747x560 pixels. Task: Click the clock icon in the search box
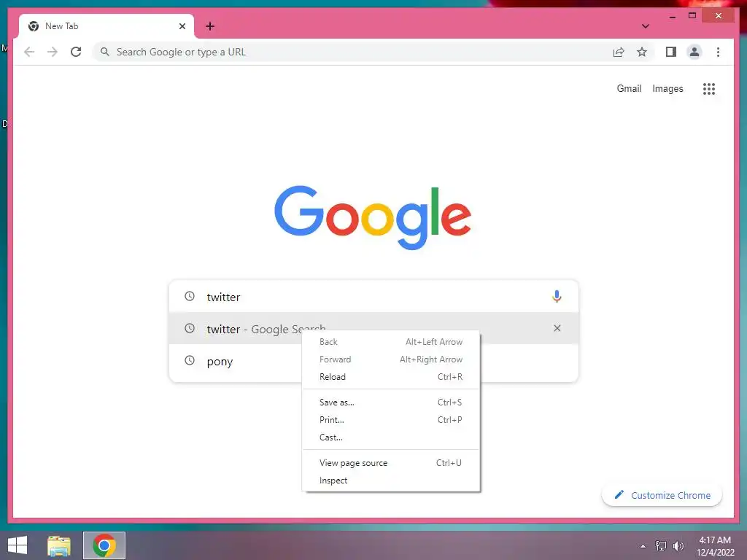tap(190, 296)
